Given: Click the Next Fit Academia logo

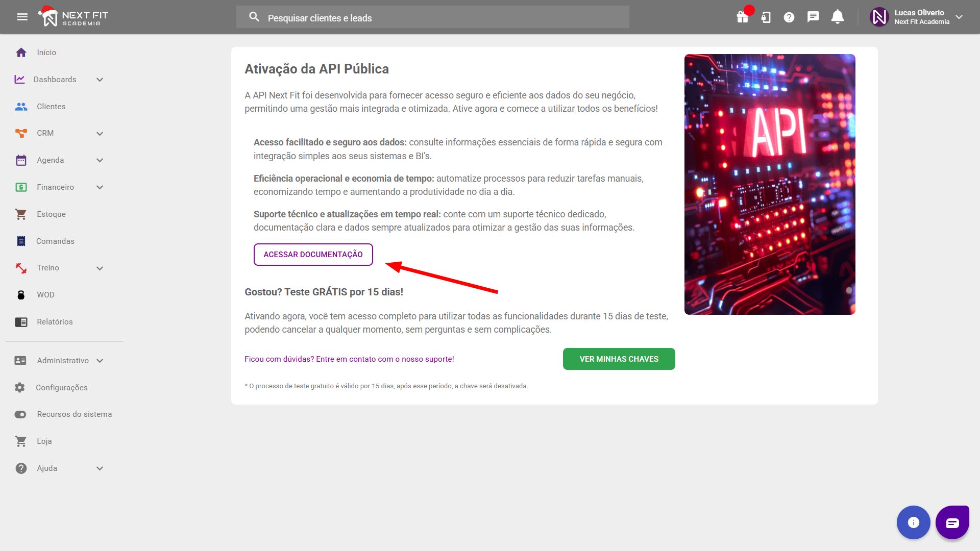Looking at the screenshot, I should [x=73, y=17].
